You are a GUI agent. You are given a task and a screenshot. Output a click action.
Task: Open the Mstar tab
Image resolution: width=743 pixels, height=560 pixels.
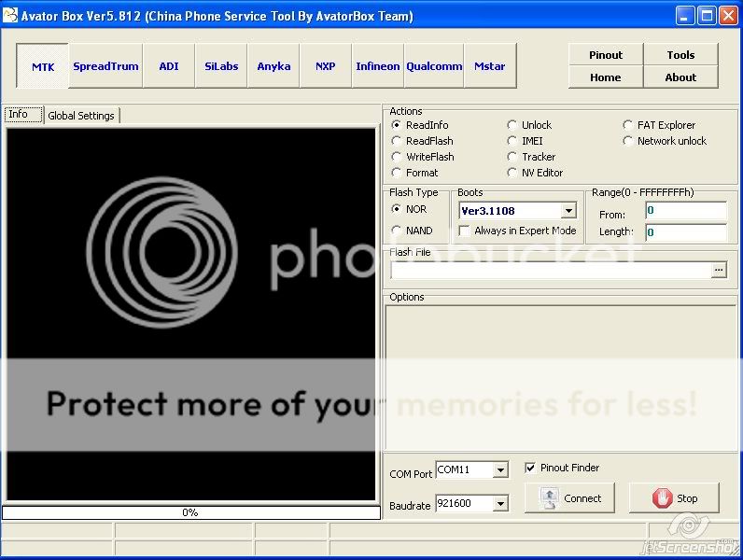pos(490,66)
